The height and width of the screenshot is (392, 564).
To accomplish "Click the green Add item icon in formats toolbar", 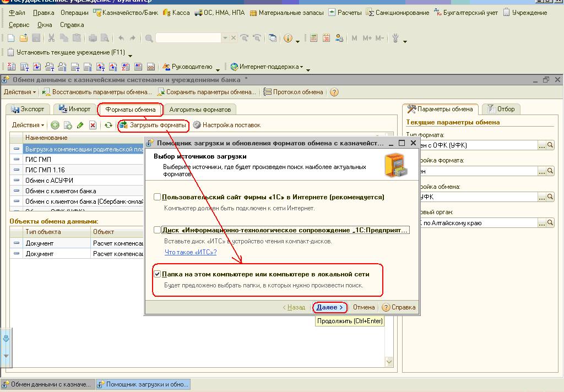I will tap(55, 126).
